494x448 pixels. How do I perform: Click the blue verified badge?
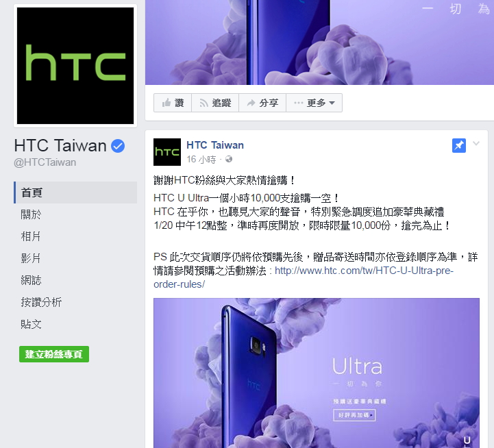coord(118,146)
